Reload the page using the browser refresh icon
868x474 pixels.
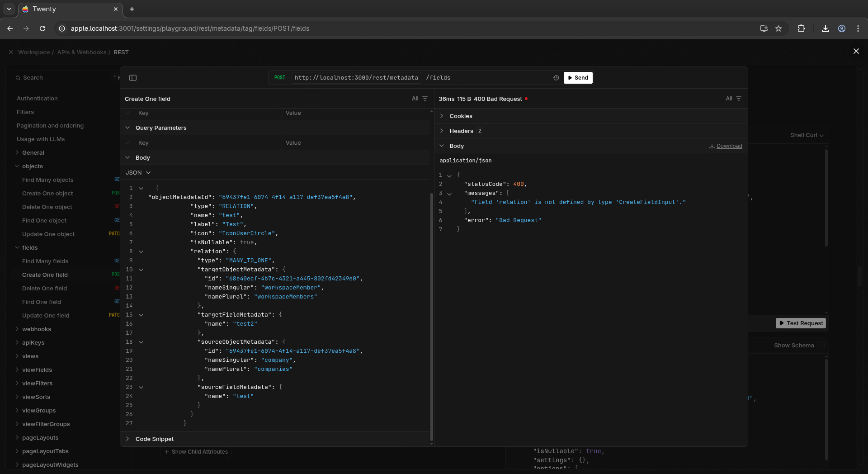tap(42, 28)
